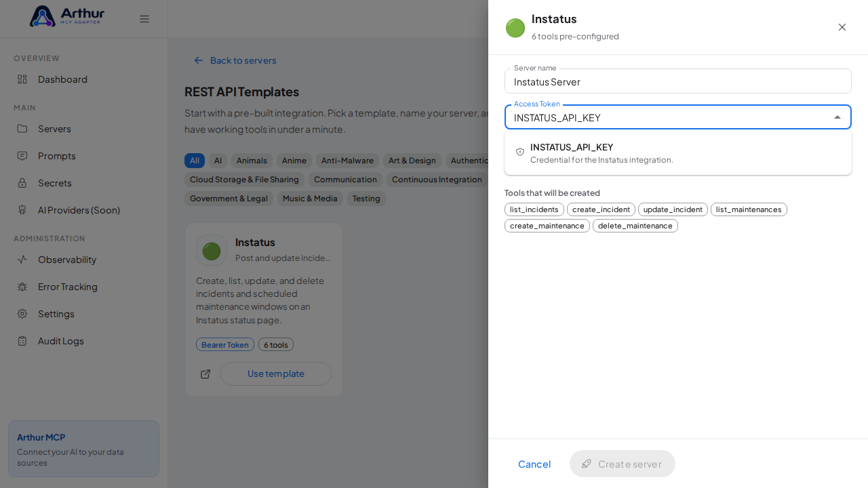The width and height of the screenshot is (868, 488).
Task: Select the Animals category filter chip
Action: tap(252, 161)
